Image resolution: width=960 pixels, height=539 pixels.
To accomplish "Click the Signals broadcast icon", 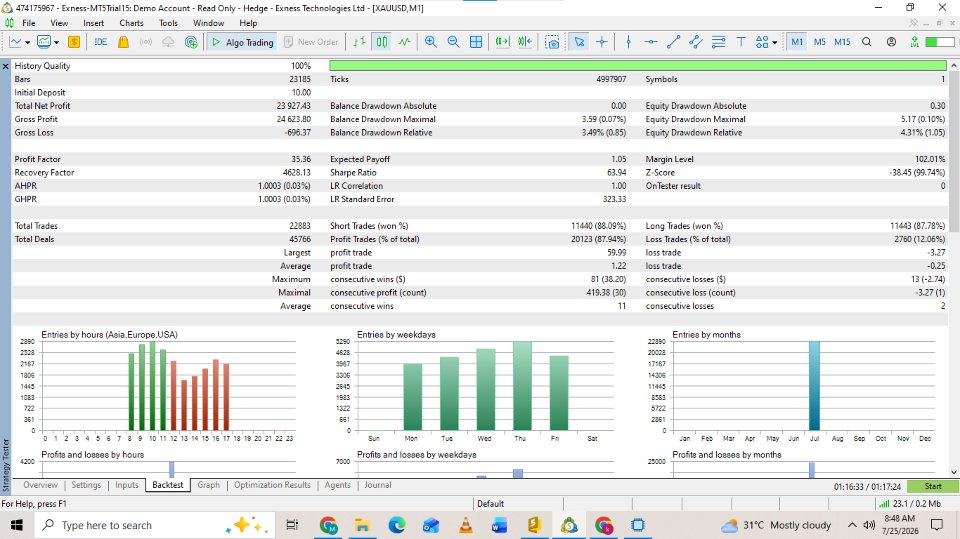I will [x=146, y=42].
